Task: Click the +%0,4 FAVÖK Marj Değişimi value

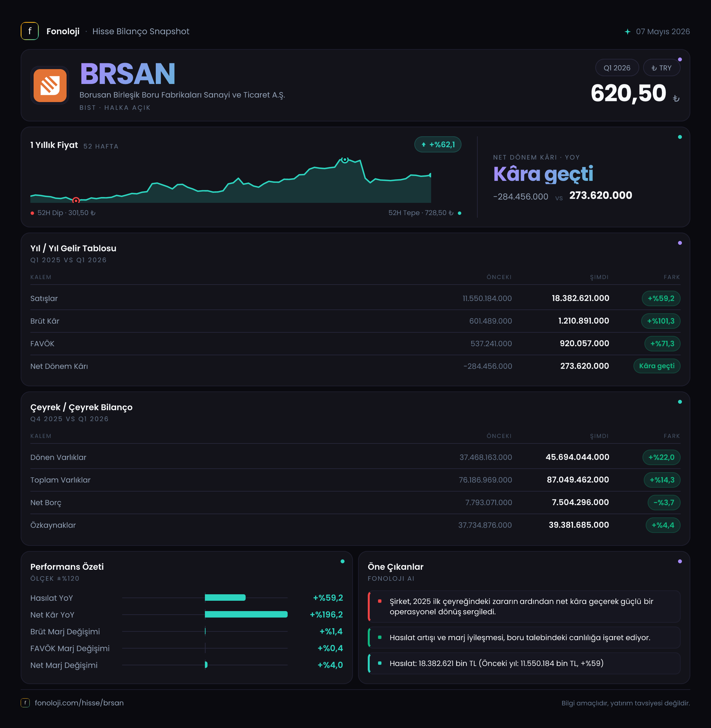Action: tap(330, 648)
